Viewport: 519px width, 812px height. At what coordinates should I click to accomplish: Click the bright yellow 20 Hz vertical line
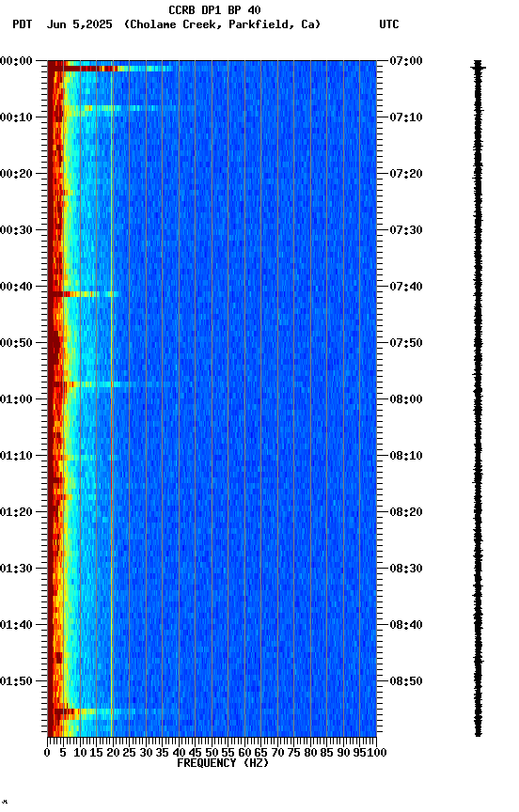(x=111, y=398)
